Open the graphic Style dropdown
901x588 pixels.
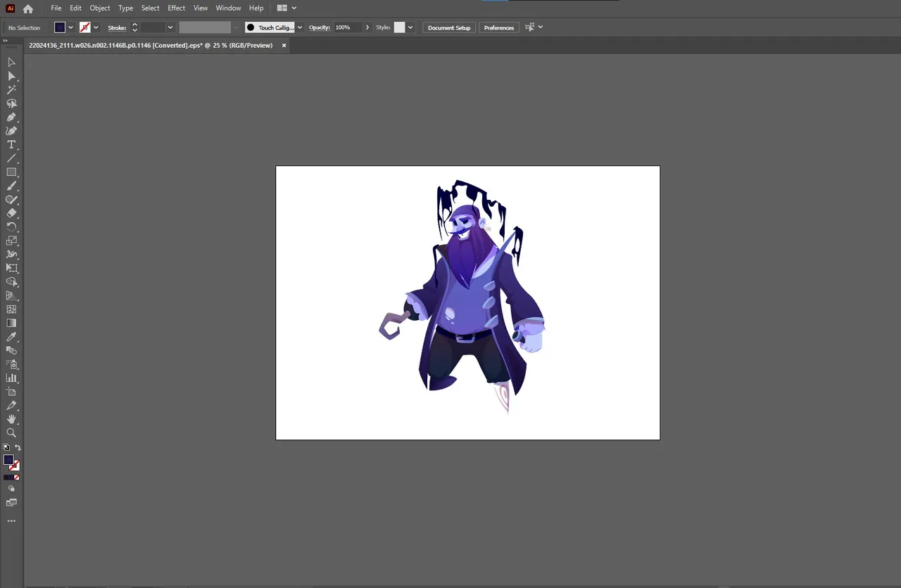[410, 27]
